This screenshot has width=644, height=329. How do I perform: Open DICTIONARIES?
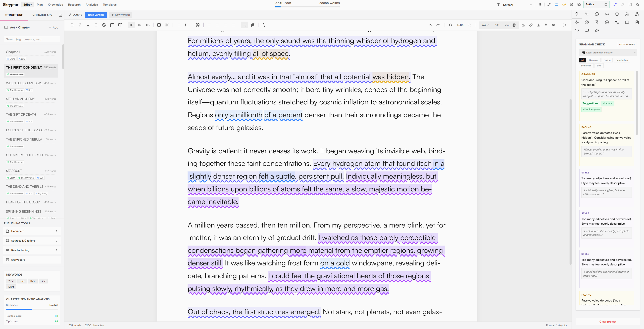(x=627, y=44)
